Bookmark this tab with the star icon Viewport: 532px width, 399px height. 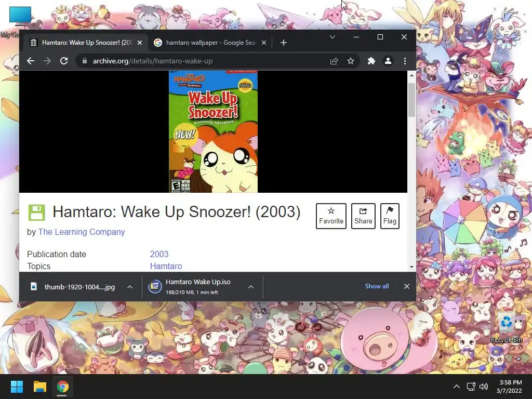(351, 61)
